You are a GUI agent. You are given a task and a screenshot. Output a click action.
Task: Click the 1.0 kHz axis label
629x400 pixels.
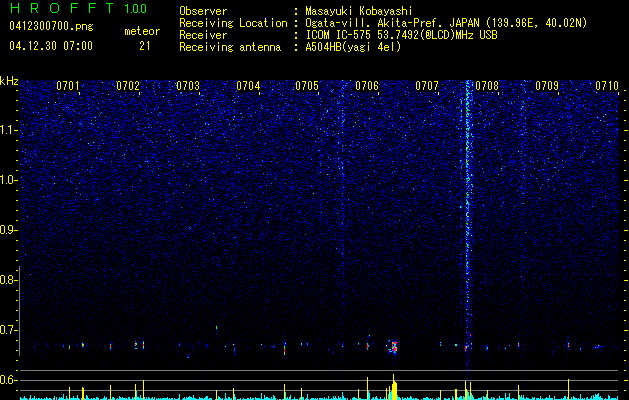tap(8, 180)
